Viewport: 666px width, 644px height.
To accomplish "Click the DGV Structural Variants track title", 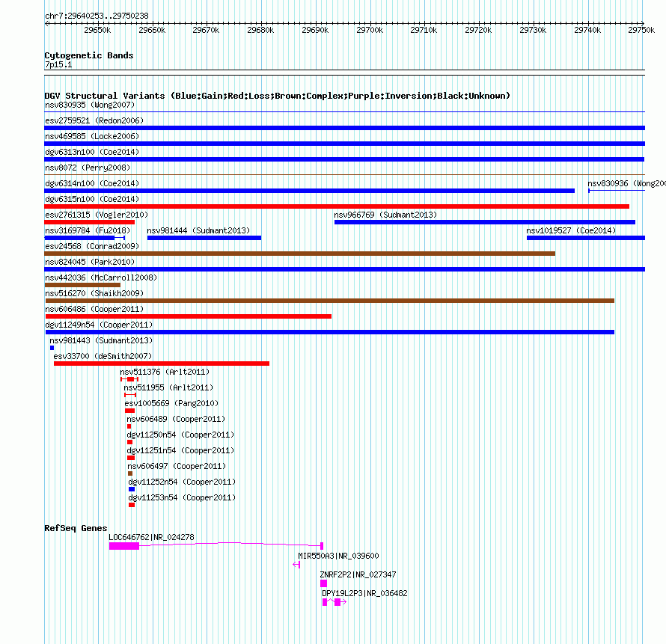I will (x=277, y=96).
